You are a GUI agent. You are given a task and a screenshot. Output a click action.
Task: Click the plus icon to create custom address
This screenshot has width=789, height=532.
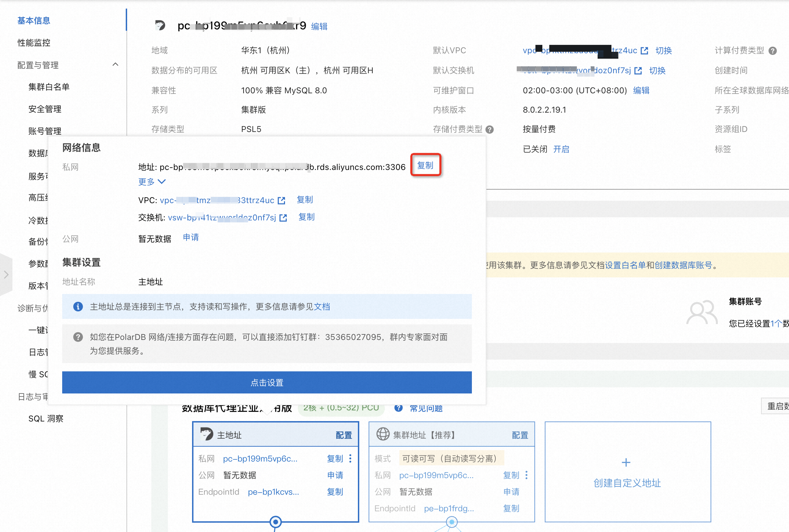tap(626, 462)
